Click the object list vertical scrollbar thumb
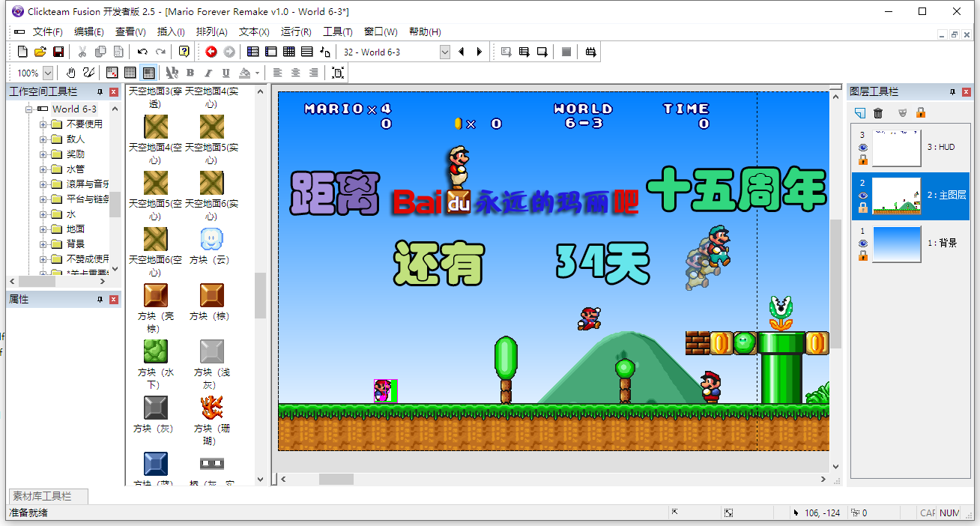The width and height of the screenshot is (980, 526). (261, 295)
